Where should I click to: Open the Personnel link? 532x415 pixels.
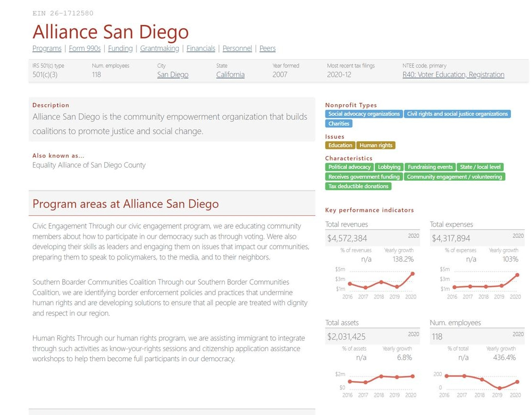(237, 48)
